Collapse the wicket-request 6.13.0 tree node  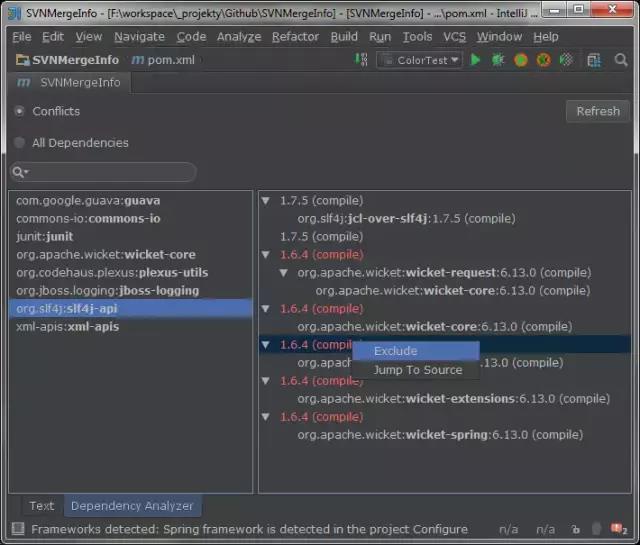click(284, 273)
